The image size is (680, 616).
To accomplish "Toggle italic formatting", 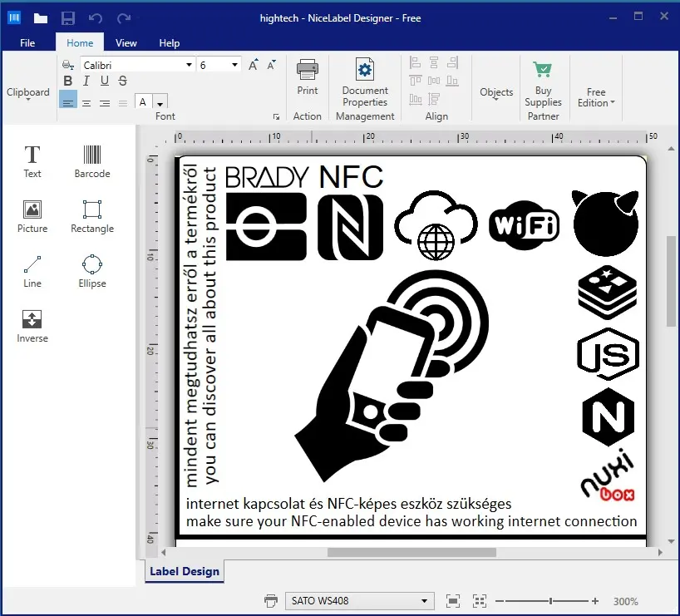I will coord(86,81).
